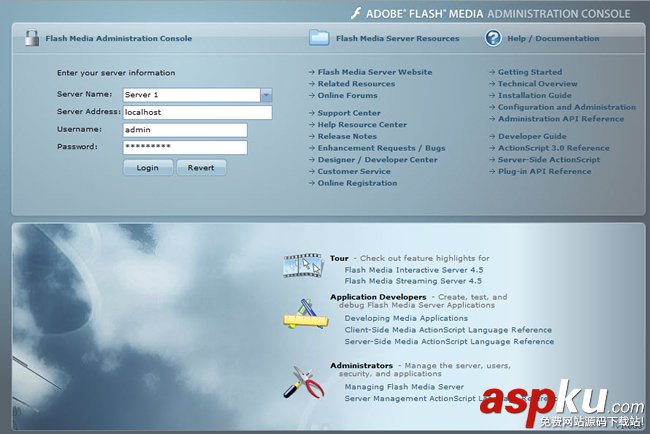Click the Adobe Flash logo in the header
Screen dimensions: 650x434
tap(356, 13)
